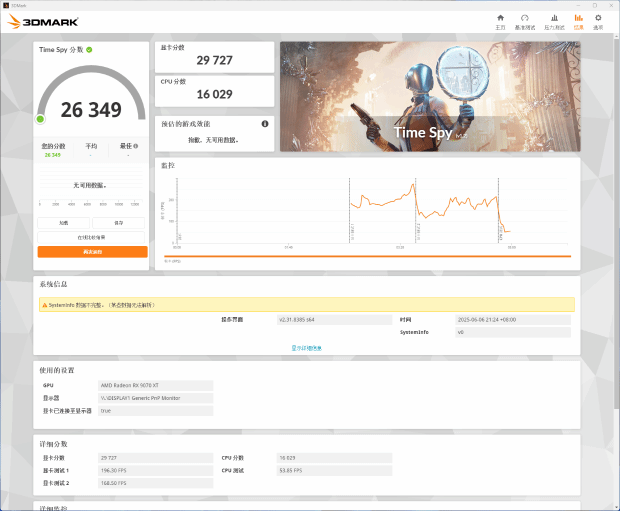The image size is (620, 511).
Task: Click the 监控 monitoring heading
Action: [168, 165]
